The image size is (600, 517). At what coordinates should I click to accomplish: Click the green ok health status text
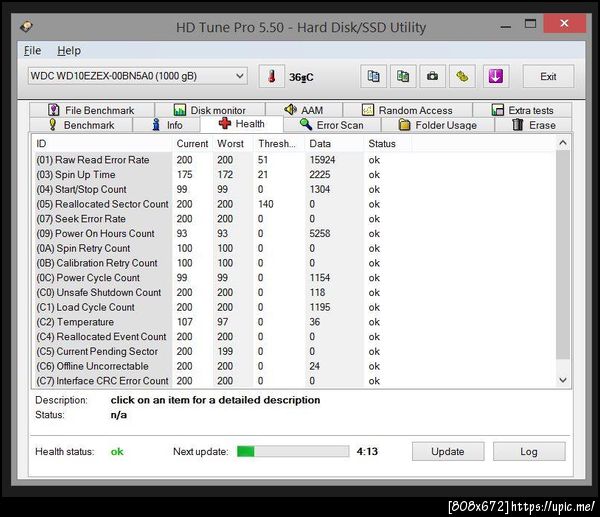[117, 452]
